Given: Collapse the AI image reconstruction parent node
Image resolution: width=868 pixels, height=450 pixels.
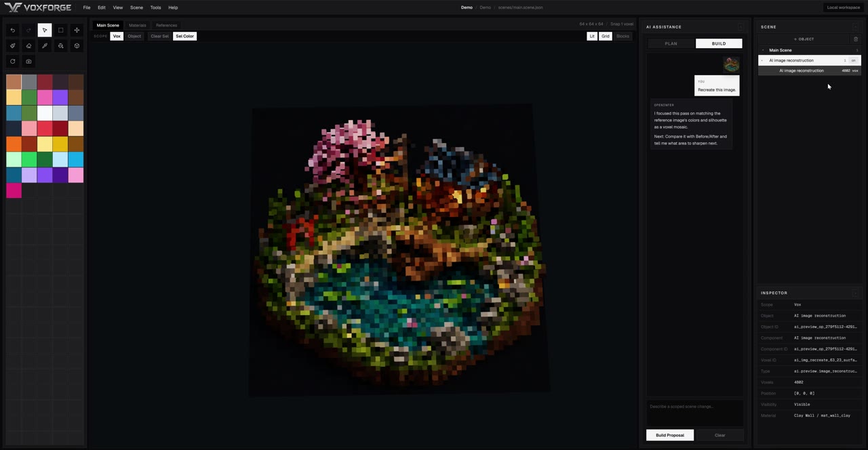Looking at the screenshot, I should [x=762, y=60].
